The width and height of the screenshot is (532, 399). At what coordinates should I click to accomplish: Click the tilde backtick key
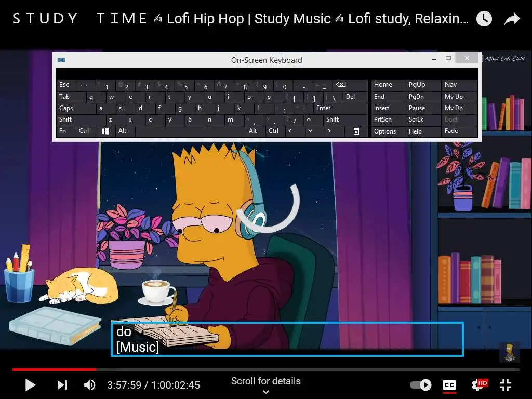[x=86, y=85]
